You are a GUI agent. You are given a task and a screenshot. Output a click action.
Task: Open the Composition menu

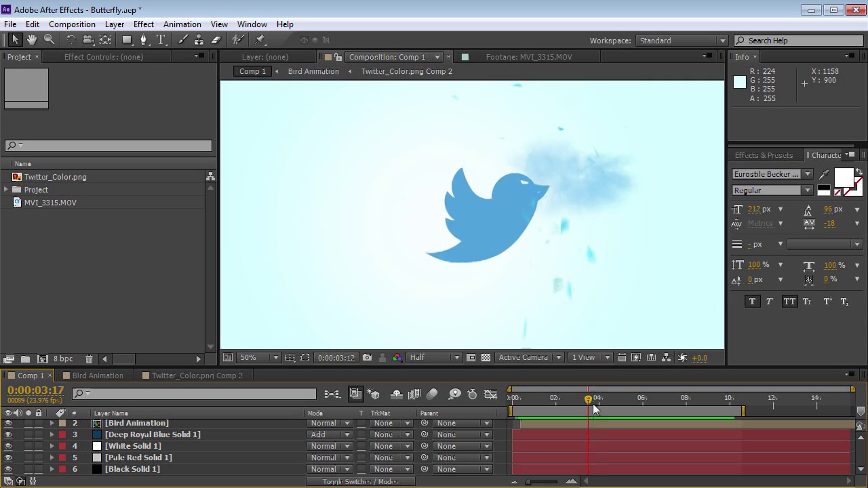[x=72, y=24]
